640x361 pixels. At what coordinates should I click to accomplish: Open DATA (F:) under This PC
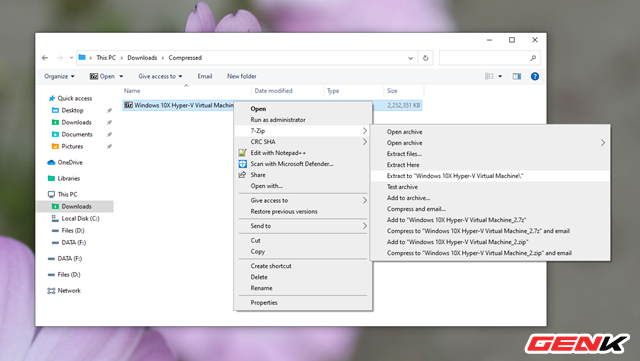point(69,243)
